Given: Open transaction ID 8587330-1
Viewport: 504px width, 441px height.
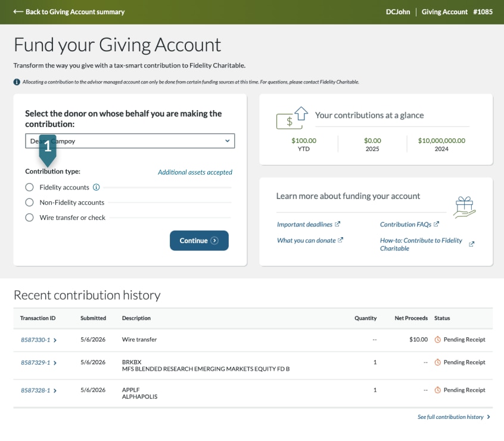Looking at the screenshot, I should click(35, 340).
